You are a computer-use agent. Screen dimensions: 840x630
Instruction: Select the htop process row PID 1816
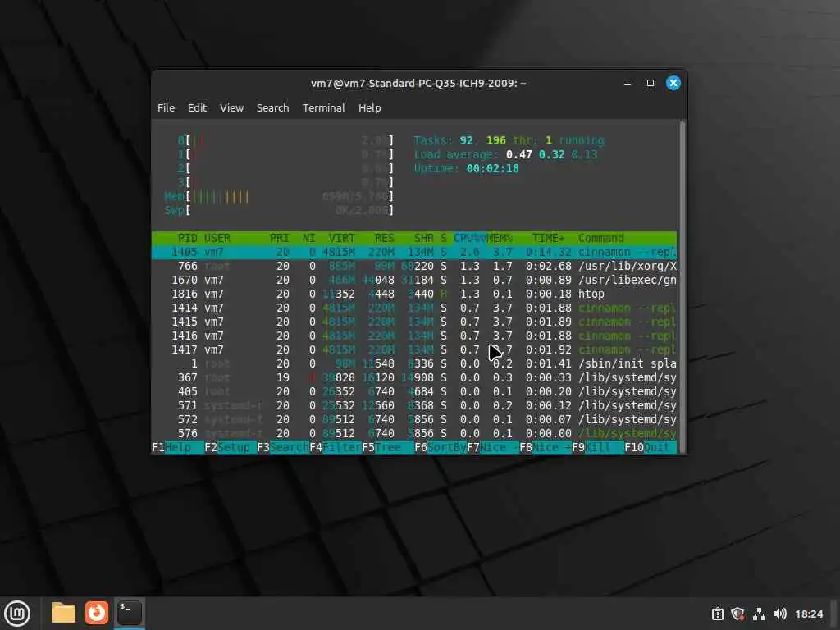coord(414,294)
